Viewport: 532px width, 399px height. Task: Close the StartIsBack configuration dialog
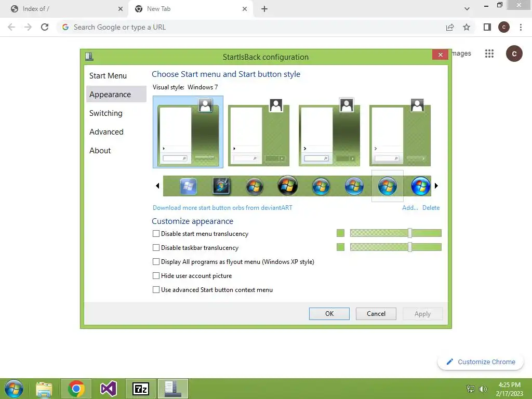click(441, 55)
